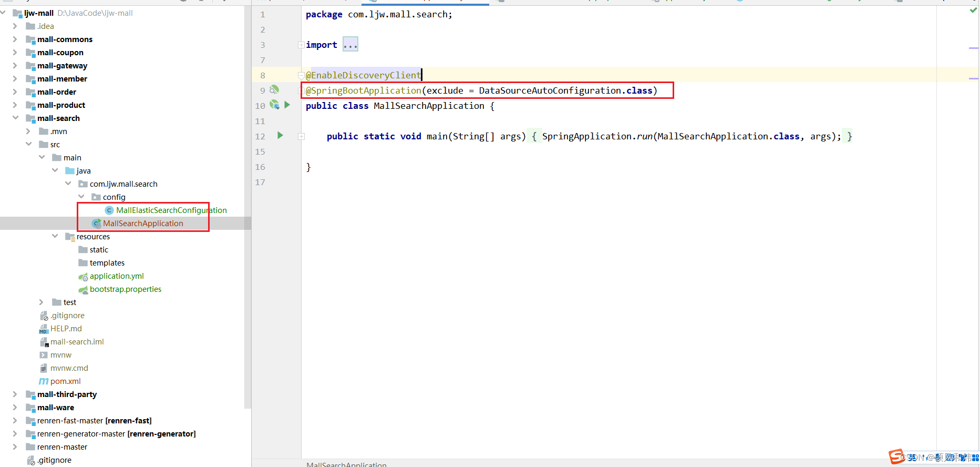Open application.yml from the resources folder
The height and width of the screenshot is (467, 980).
(117, 276)
